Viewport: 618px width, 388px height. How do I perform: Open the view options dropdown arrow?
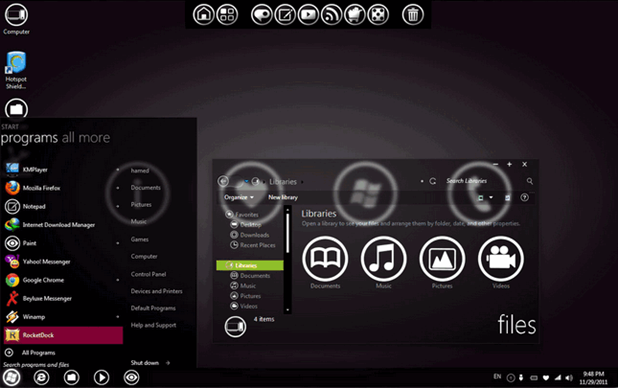(x=491, y=197)
